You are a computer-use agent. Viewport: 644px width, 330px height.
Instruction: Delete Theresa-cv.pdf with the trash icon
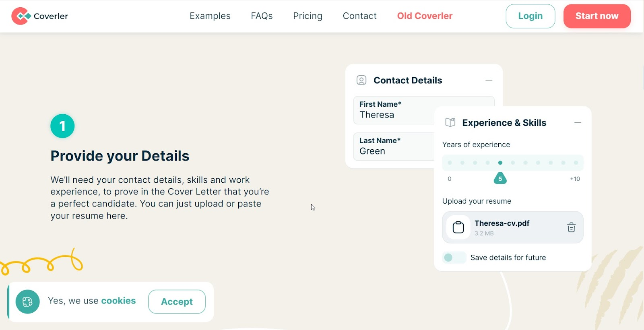(571, 227)
